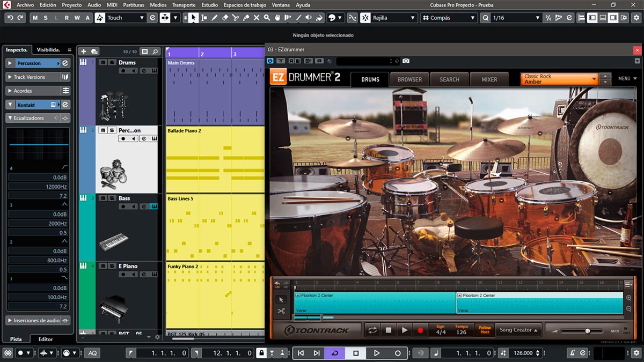Click transport Play button in Cubase
The image size is (644, 362).
click(x=377, y=353)
